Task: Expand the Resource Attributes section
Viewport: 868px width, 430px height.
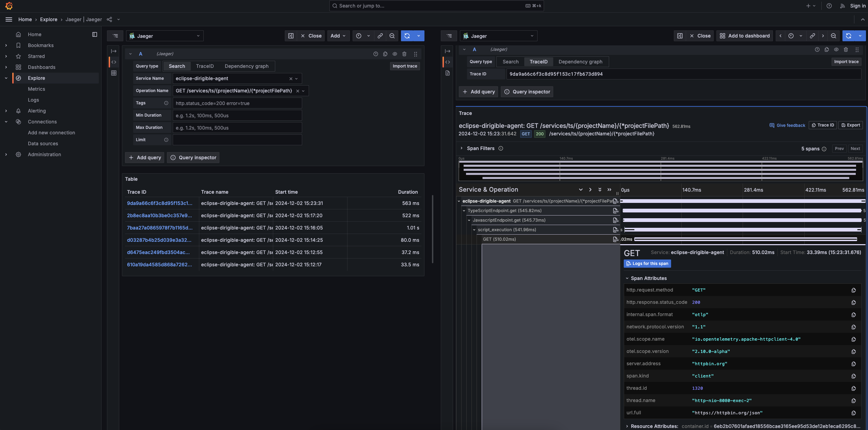Action: [x=627, y=426]
